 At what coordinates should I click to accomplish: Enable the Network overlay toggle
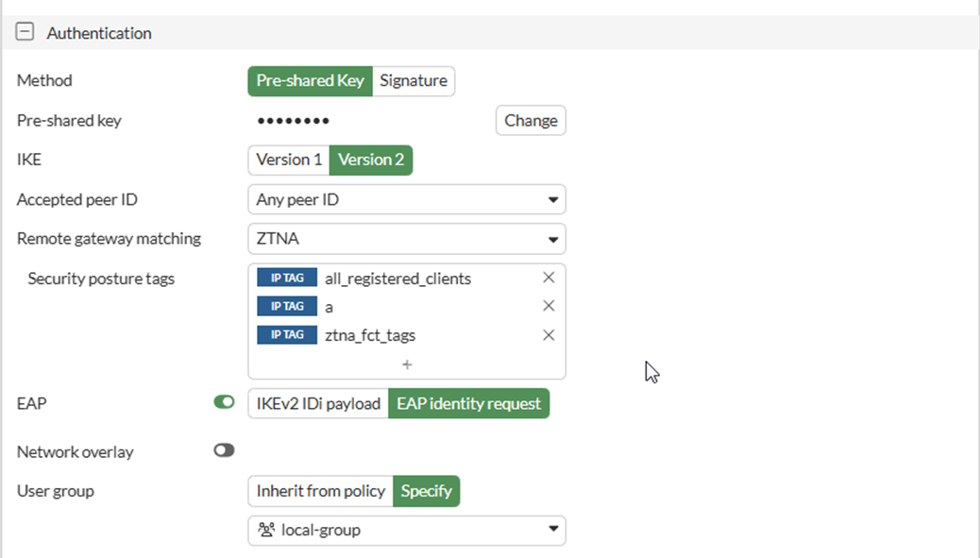click(x=224, y=450)
